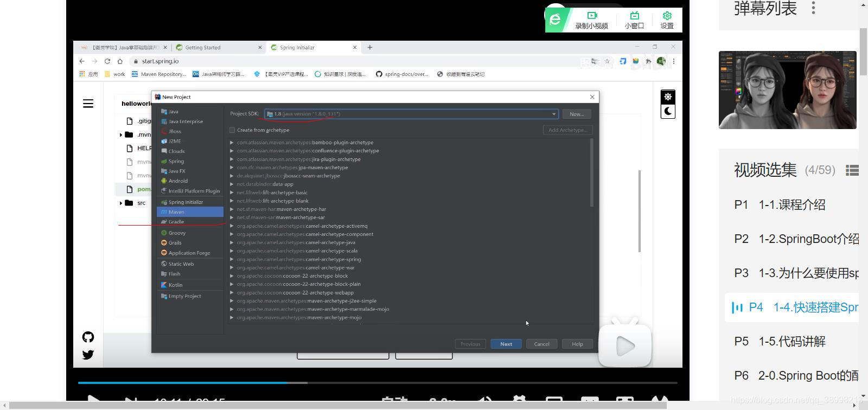Click the browser home icon
Viewport: 868px width, 410px height.
120,61
